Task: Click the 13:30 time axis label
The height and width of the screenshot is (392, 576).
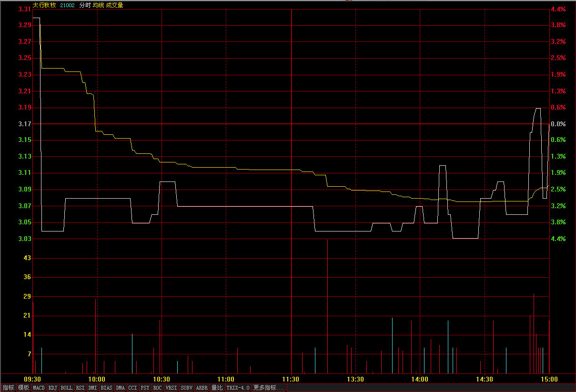Action: [x=355, y=379]
